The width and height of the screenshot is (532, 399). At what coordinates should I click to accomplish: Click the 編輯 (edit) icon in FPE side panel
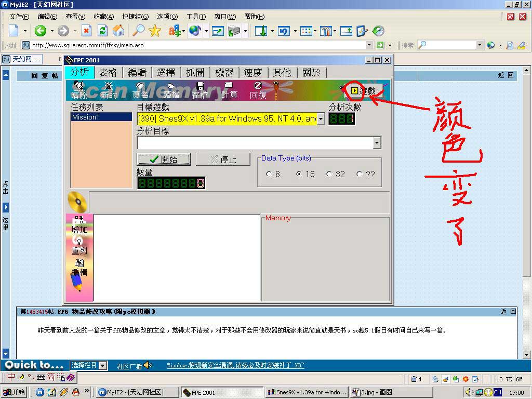(x=79, y=268)
